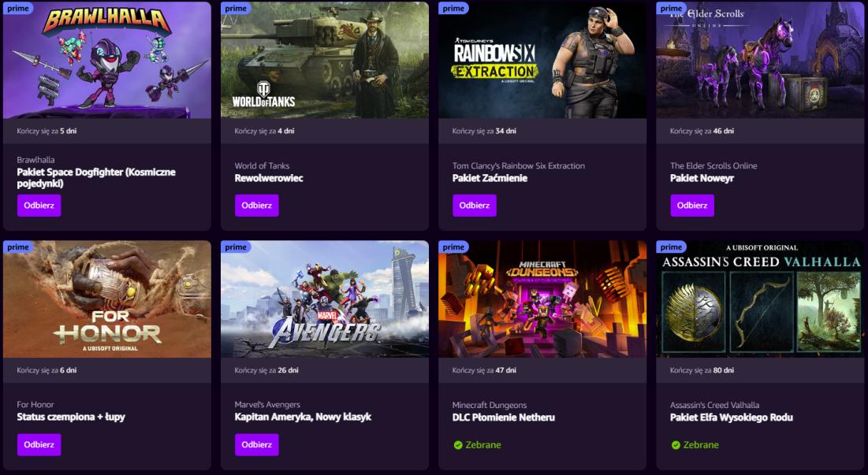Open the DLC Płomienie Netheru title link
Image resolution: width=868 pixels, height=475 pixels.
tap(503, 417)
